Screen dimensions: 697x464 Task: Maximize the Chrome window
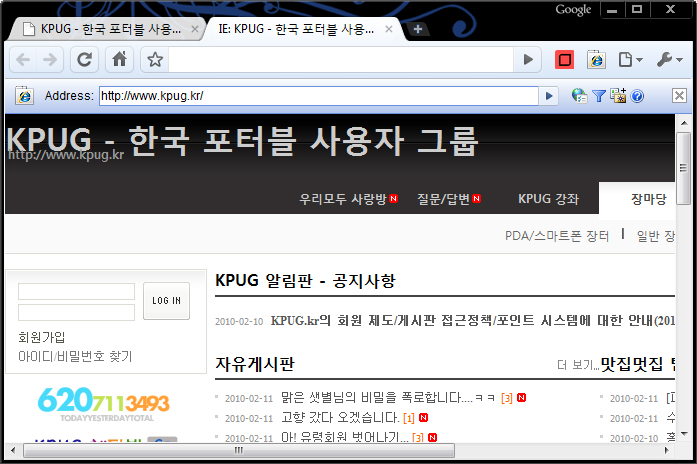(637, 10)
